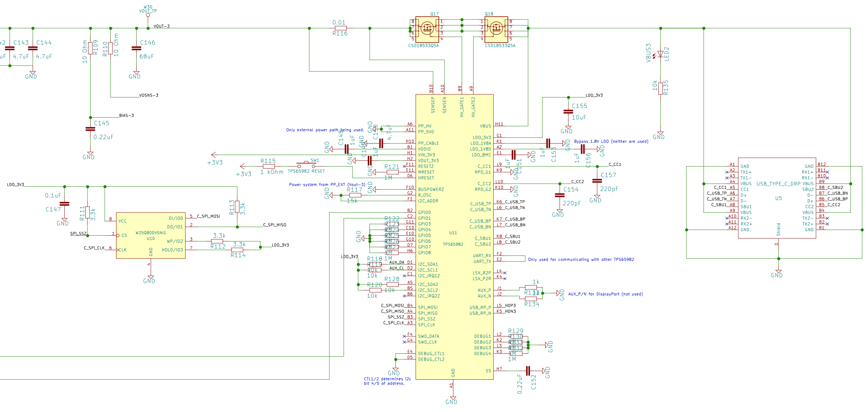Select the LDO_3V3 label above C155
868x412 pixels.
coord(594,95)
